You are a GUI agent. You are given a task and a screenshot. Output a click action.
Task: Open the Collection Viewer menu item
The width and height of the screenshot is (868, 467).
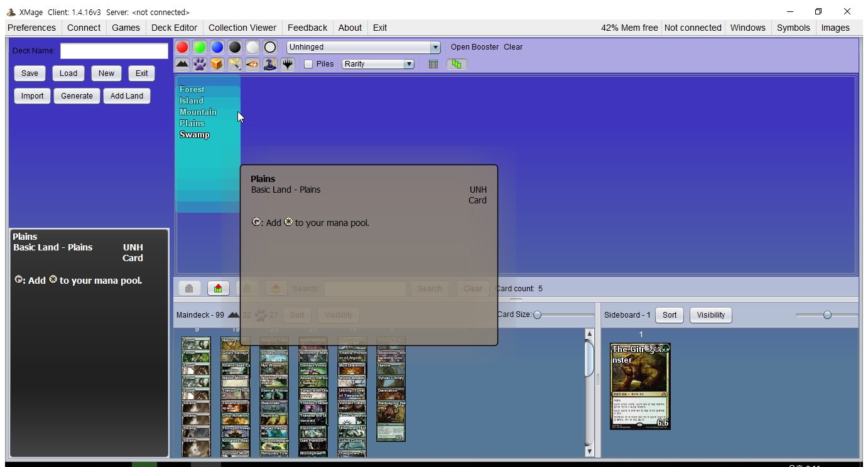click(242, 28)
